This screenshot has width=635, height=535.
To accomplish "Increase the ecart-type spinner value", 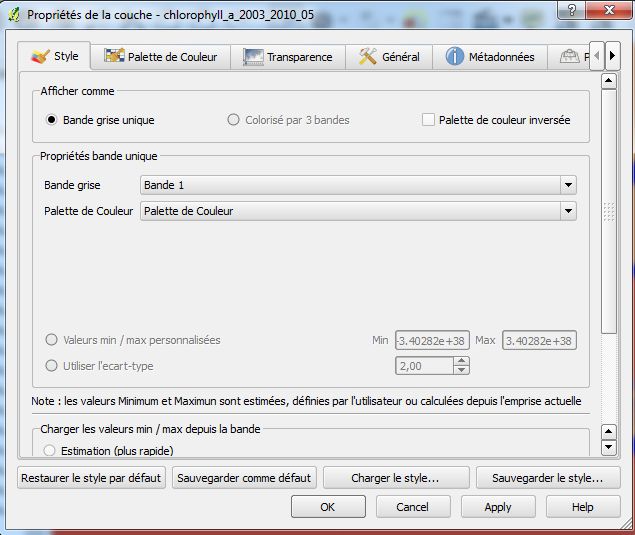I will coord(461,362).
